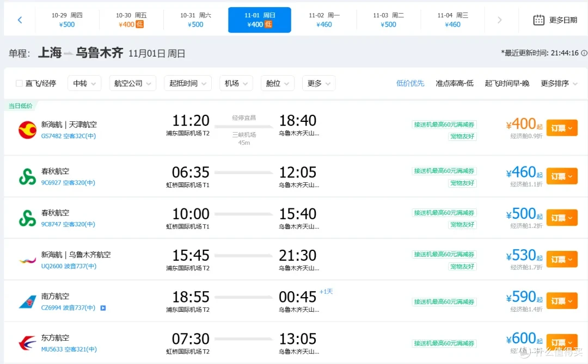The width and height of the screenshot is (588, 364).
Task: Click the 宠物友好 tag on GS7482 row
Action: (462, 137)
